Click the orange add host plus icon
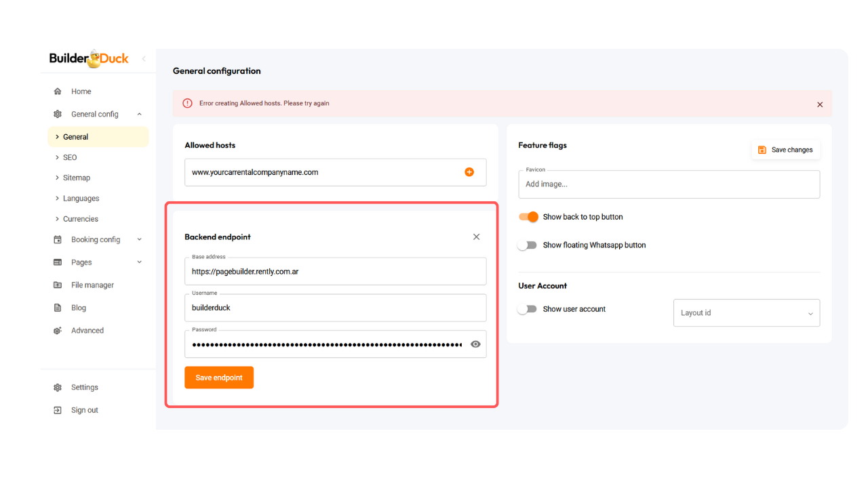The height and width of the screenshot is (488, 868). pos(469,172)
